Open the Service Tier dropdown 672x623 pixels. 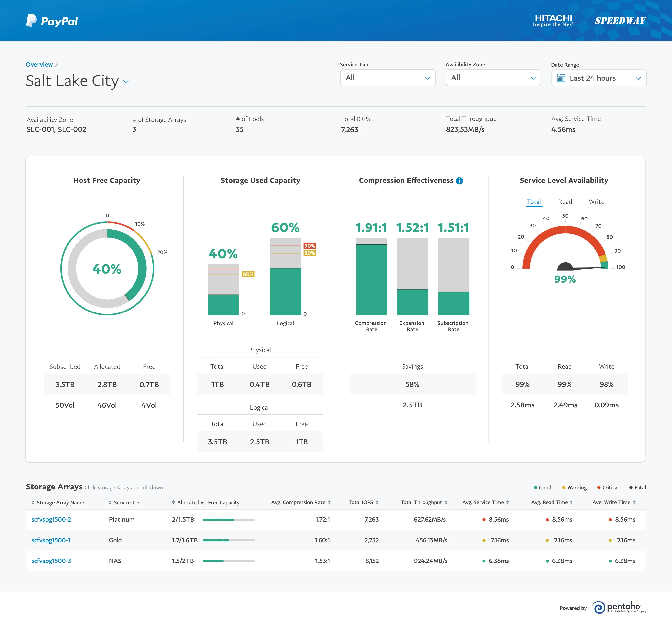[x=388, y=78]
